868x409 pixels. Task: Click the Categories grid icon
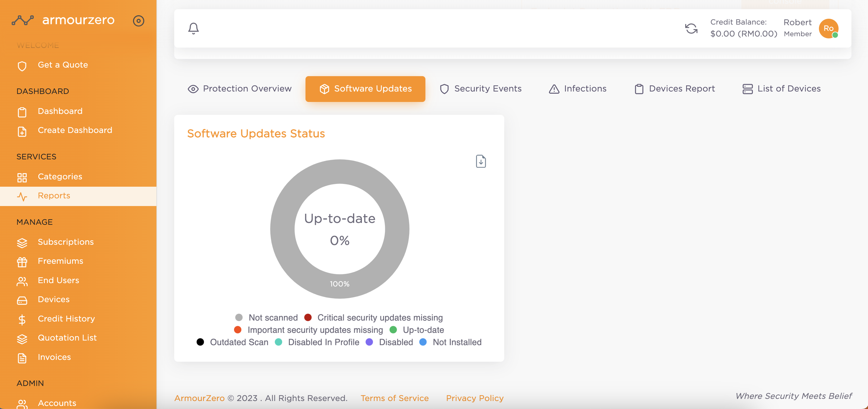click(x=22, y=177)
